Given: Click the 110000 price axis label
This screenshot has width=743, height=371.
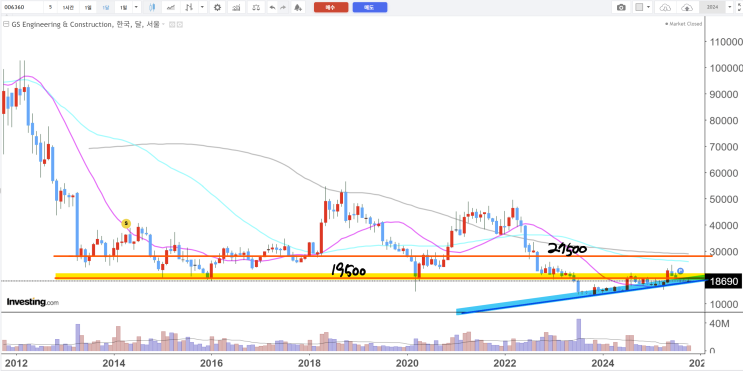Looking at the screenshot, I should tap(725, 42).
